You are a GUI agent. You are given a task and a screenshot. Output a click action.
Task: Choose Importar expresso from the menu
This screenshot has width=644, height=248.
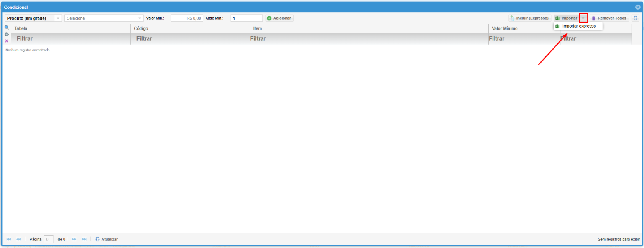(x=578, y=26)
